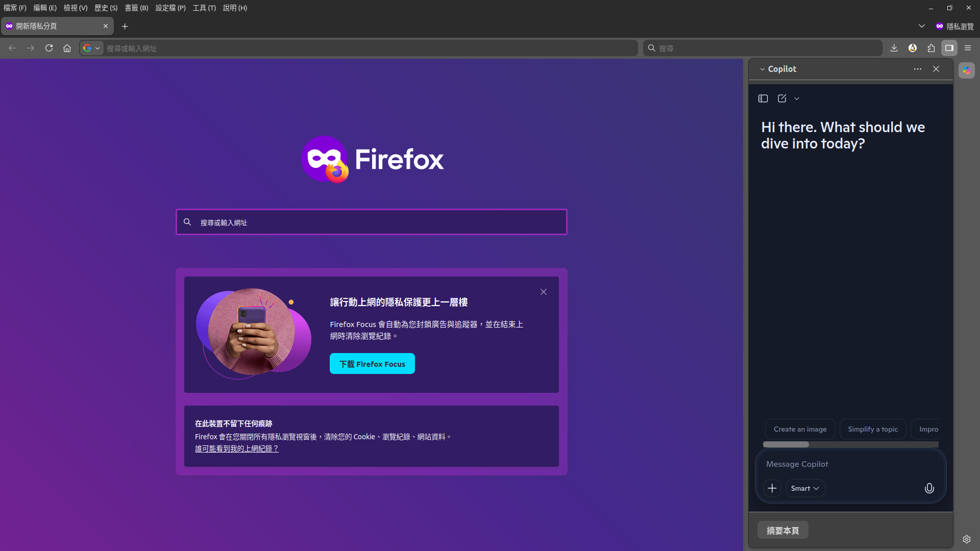Open the 書籤 (B) menu

tap(137, 8)
